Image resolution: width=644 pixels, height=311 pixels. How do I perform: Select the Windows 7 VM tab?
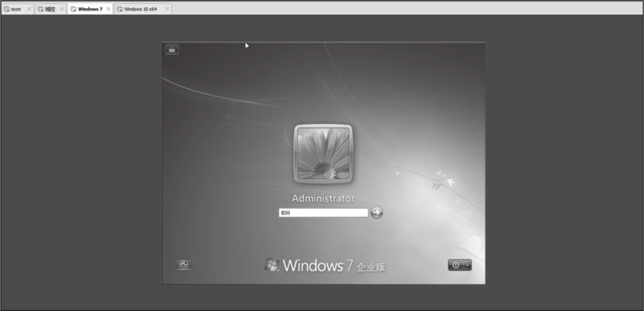(x=90, y=9)
